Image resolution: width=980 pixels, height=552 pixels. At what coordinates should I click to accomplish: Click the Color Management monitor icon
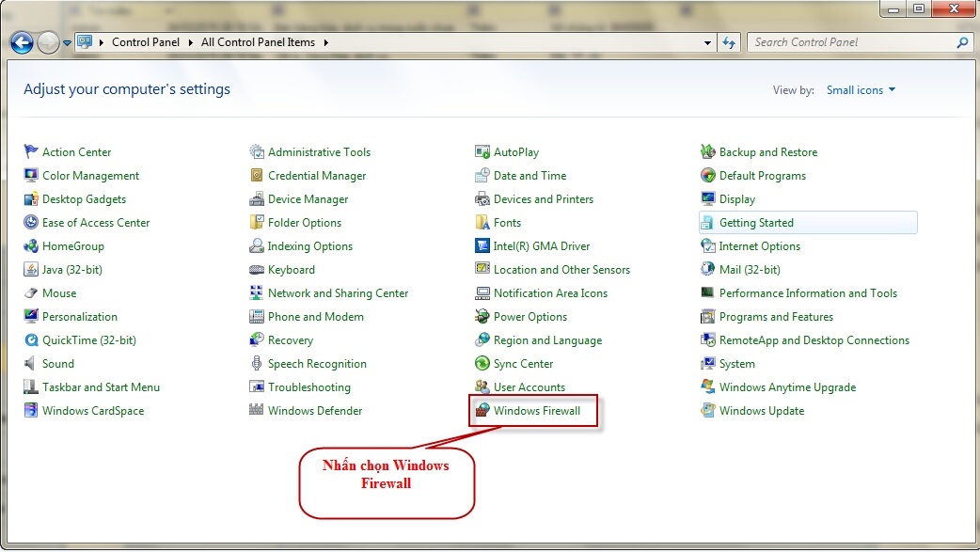pos(31,175)
